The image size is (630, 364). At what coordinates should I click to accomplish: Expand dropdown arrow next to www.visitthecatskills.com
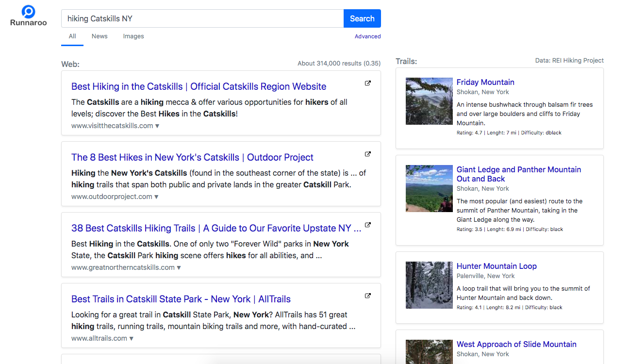[157, 126]
